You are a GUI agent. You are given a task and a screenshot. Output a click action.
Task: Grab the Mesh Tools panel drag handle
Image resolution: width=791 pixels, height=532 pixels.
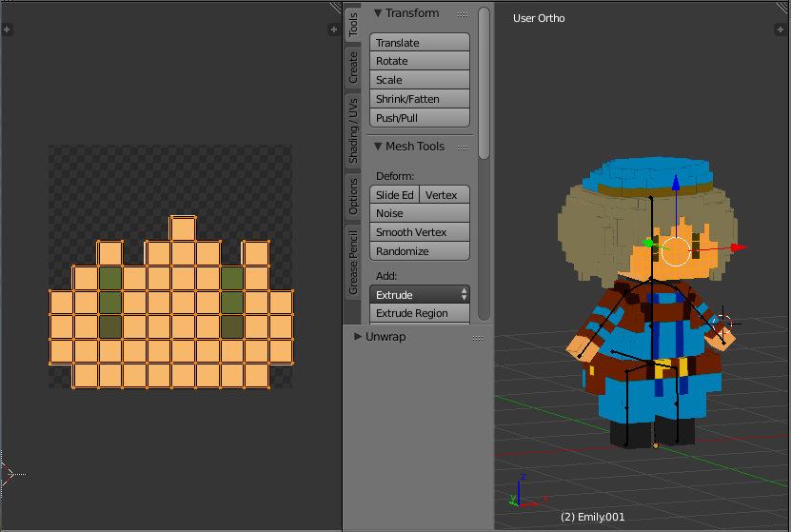pos(462,148)
